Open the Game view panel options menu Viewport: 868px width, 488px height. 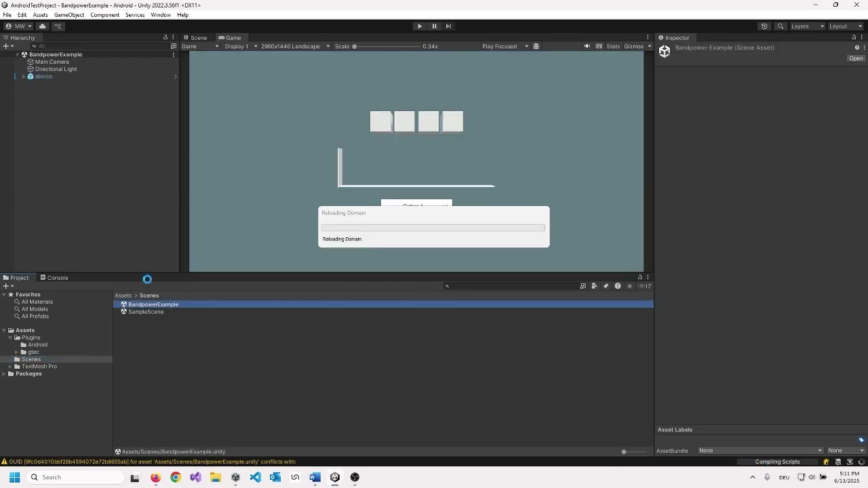coord(648,38)
